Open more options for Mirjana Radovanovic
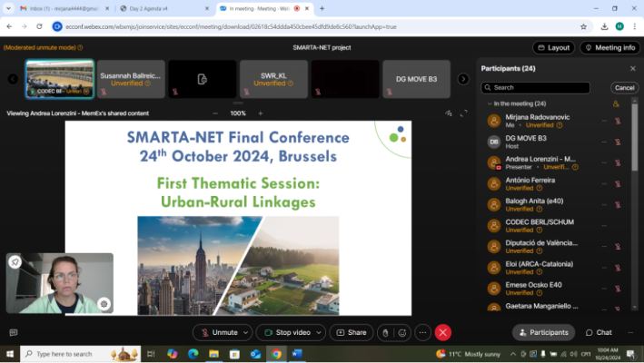644x363 pixels. (x=604, y=121)
